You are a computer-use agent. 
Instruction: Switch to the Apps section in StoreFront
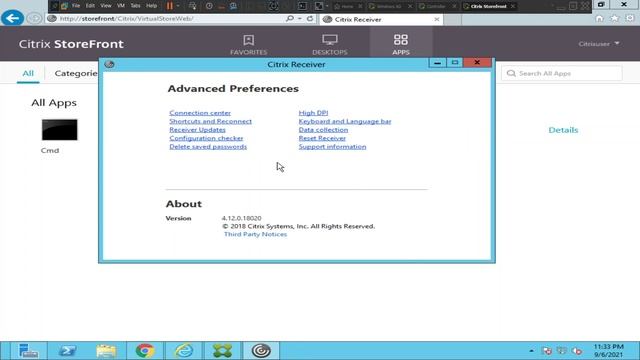coord(401,44)
